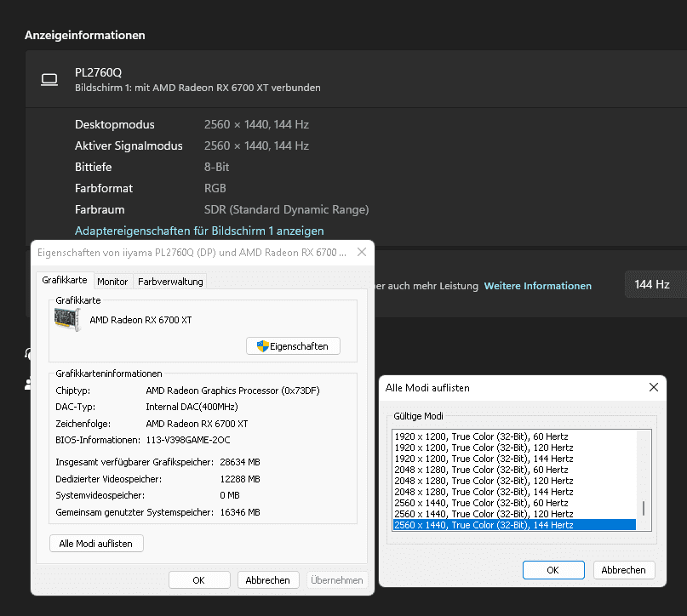Screen dimensions: 687x616
Task: Click the Anzeigeinformationen section heading
Action: click(85, 35)
